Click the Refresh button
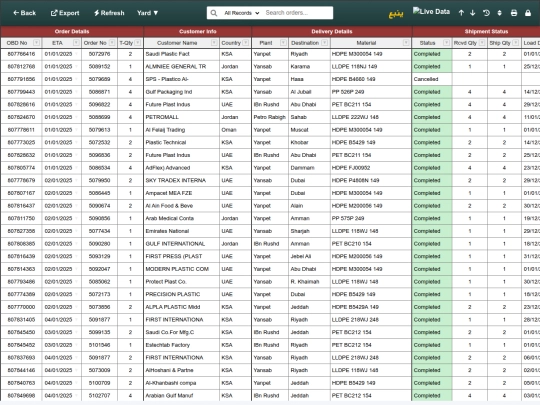 [109, 13]
